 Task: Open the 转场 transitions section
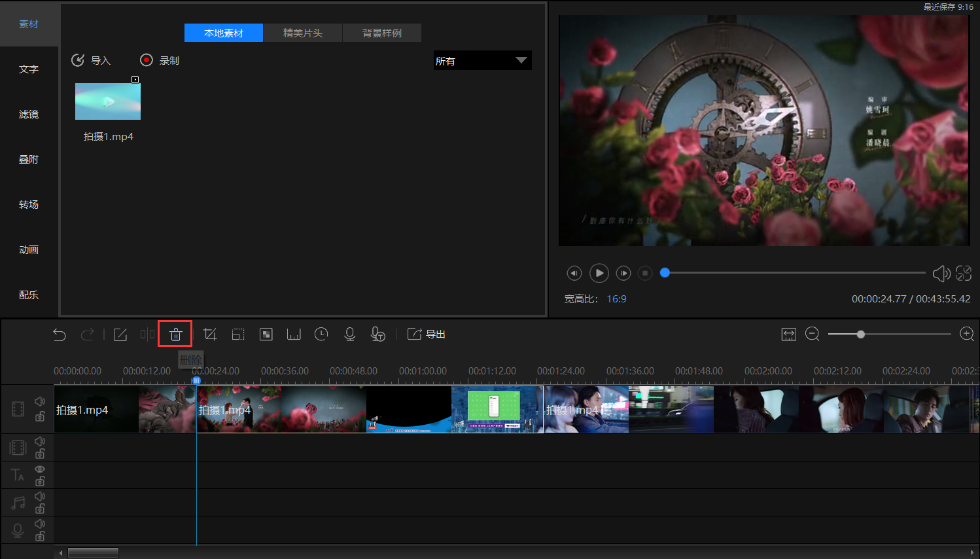click(29, 205)
